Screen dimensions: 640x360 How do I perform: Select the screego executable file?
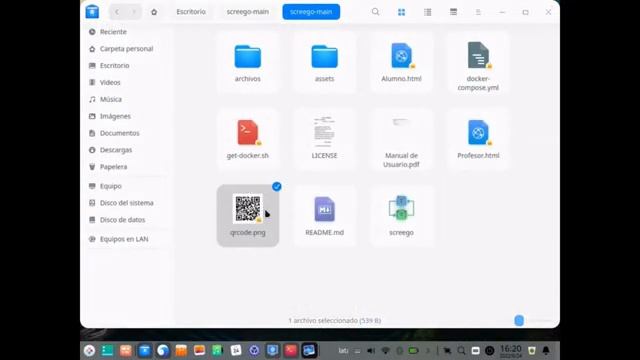pyautogui.click(x=401, y=216)
